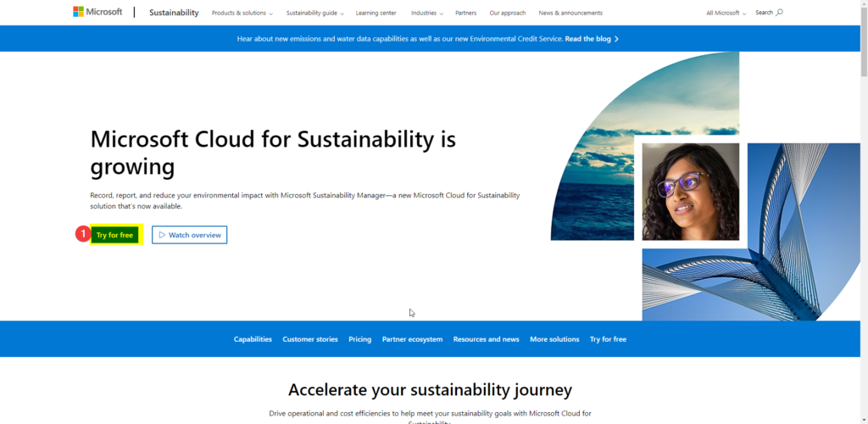Go to Partners nav item
Image resolution: width=868 pixels, height=424 pixels.
[x=465, y=13]
